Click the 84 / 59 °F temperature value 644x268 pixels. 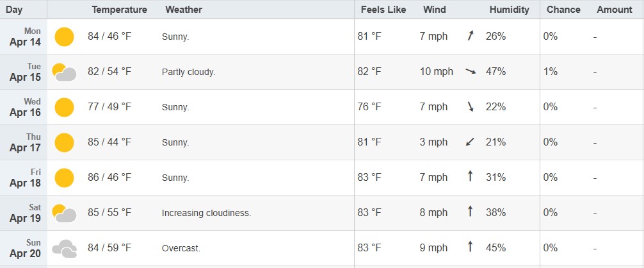click(x=109, y=248)
